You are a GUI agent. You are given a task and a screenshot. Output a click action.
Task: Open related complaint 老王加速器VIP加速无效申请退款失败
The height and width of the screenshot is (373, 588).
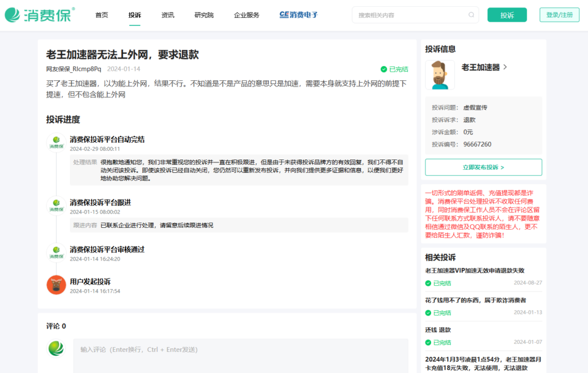pos(474,270)
